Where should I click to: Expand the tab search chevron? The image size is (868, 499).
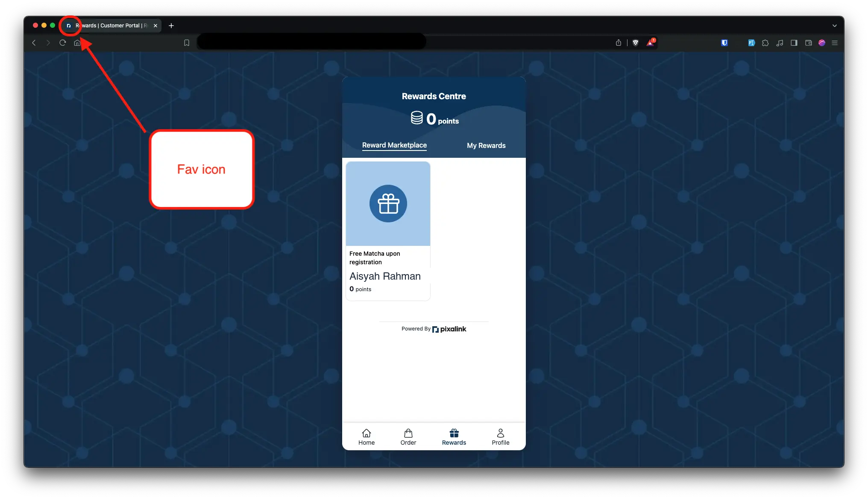[835, 26]
